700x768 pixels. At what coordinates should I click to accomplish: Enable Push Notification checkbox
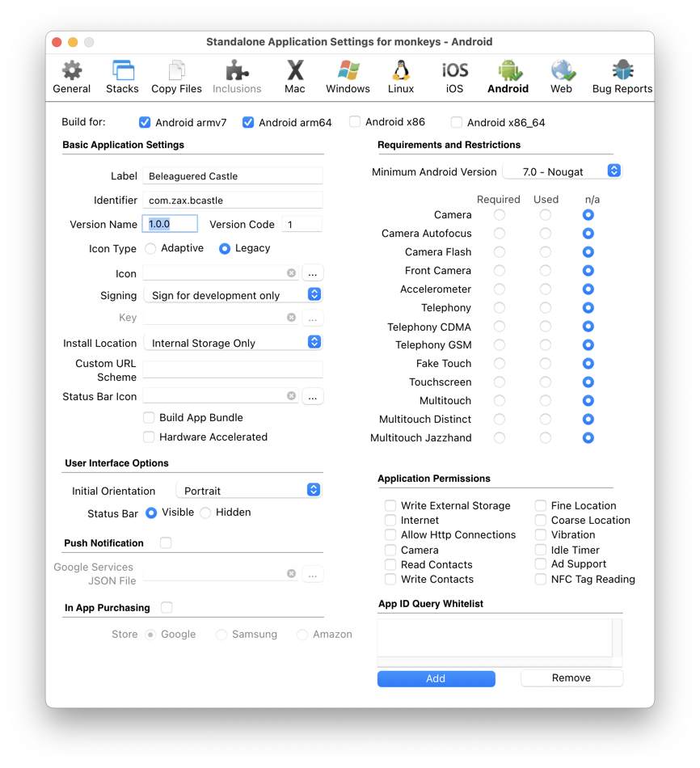pos(166,542)
